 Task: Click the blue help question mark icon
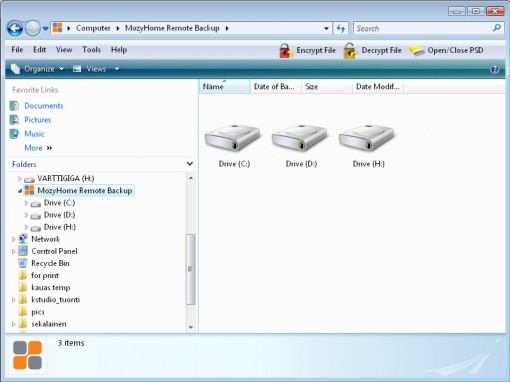[x=495, y=69]
